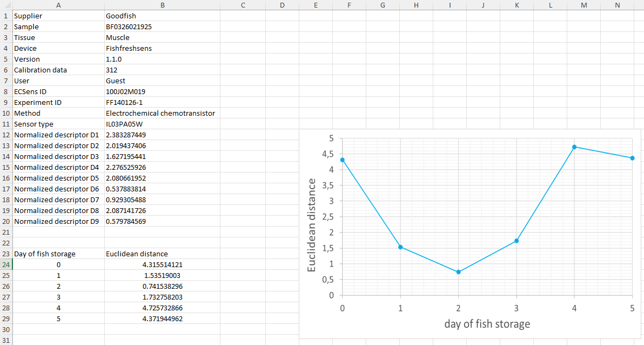This screenshot has width=644, height=345.
Task: Click Calibration data label cell
Action: (x=58, y=70)
